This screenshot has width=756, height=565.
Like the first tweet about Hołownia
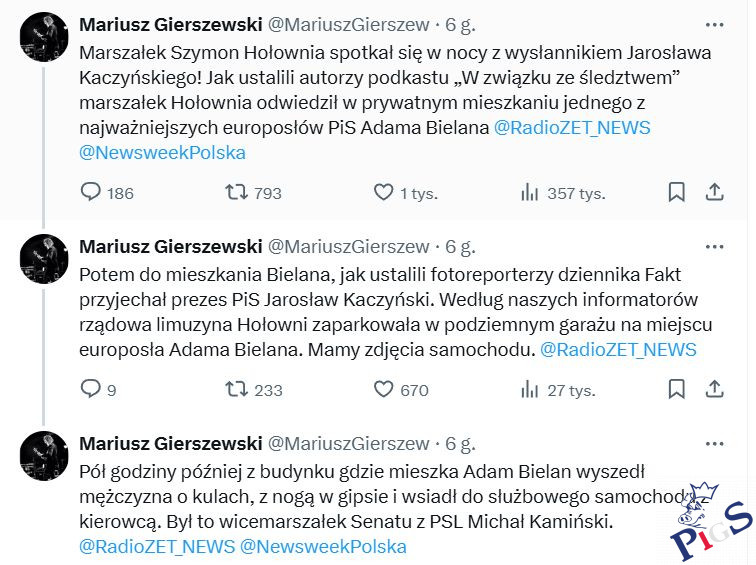click(x=383, y=193)
